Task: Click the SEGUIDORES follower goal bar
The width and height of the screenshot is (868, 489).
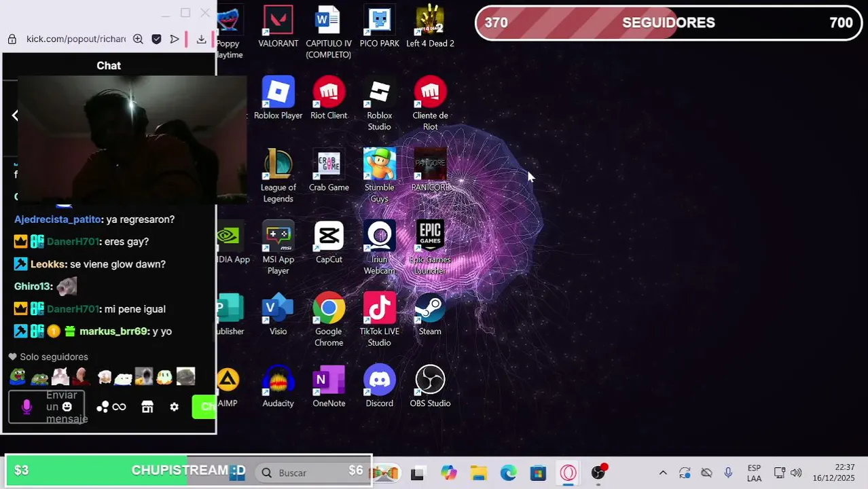Action: (x=668, y=22)
